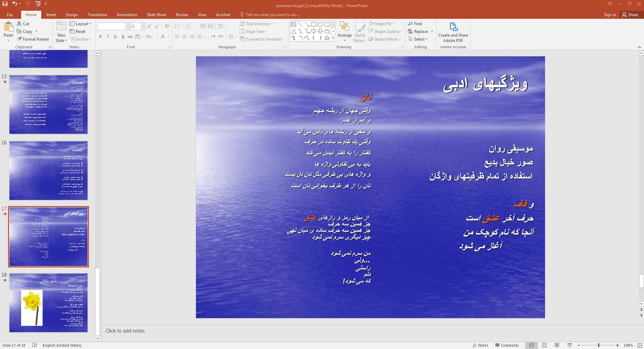644x349 pixels.
Task: Align text left
Action: 177,37
